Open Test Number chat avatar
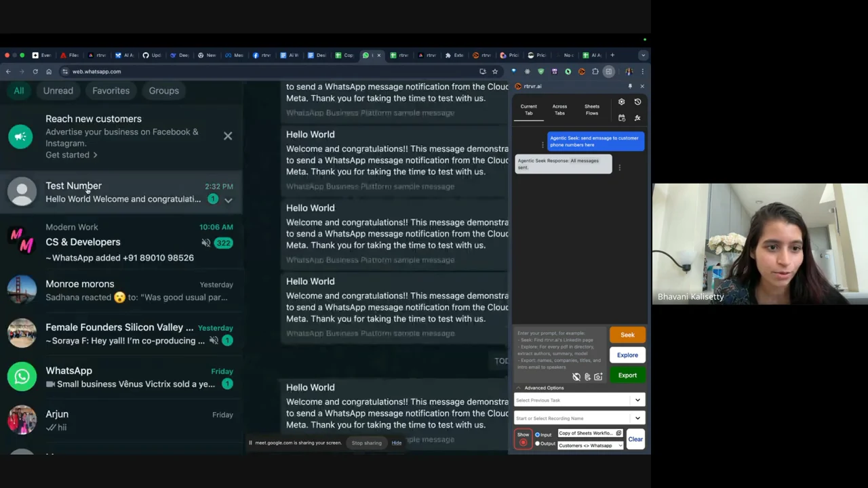 (x=22, y=192)
